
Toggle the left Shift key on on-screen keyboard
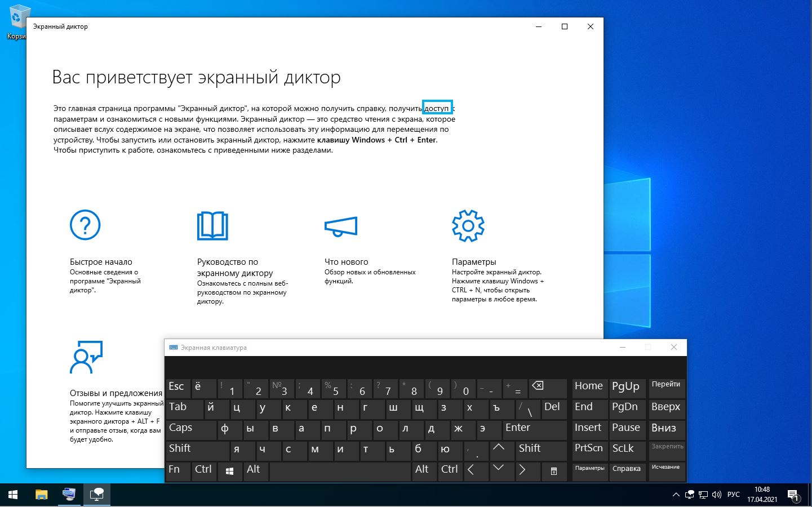[197, 450]
